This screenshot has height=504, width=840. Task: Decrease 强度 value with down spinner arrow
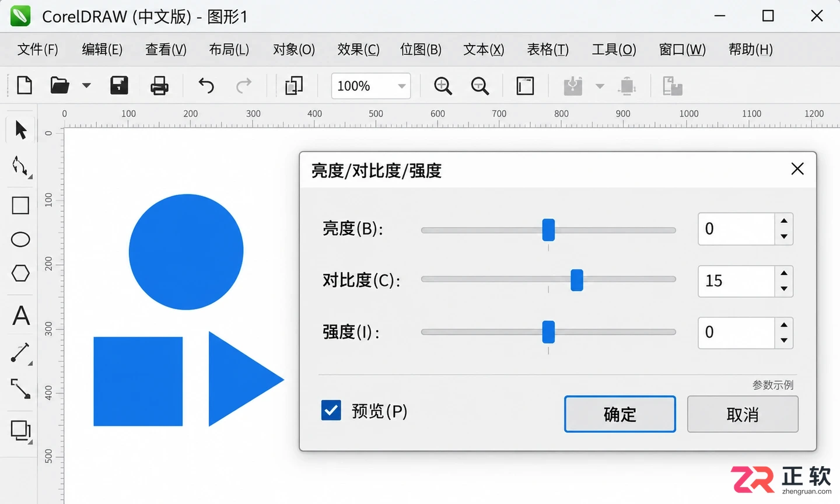(x=784, y=340)
